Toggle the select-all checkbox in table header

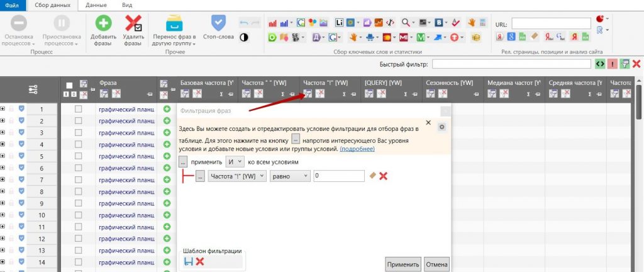pos(69,84)
